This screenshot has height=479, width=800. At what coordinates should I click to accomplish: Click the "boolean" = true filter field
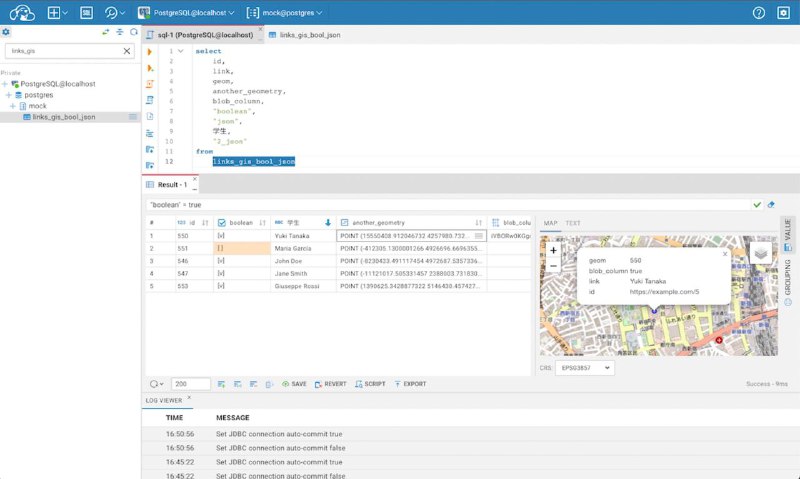coord(447,205)
